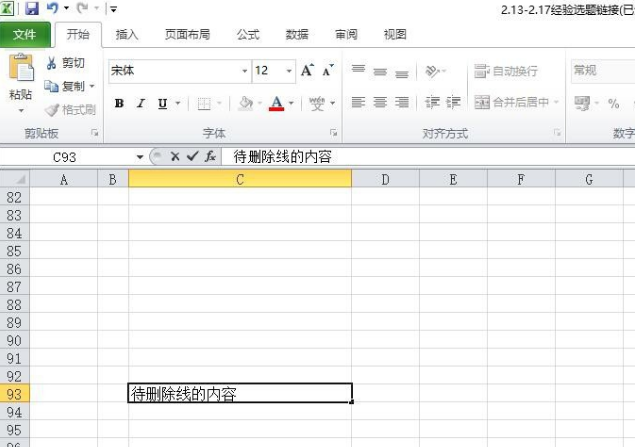Image resolution: width=635 pixels, height=447 pixels.
Task: Toggle bold formatting
Action: tap(119, 104)
